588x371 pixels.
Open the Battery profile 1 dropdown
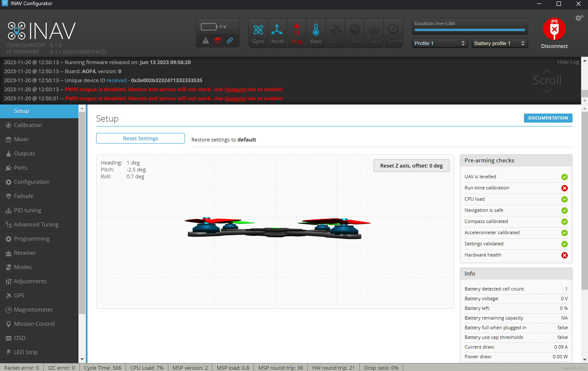point(499,43)
